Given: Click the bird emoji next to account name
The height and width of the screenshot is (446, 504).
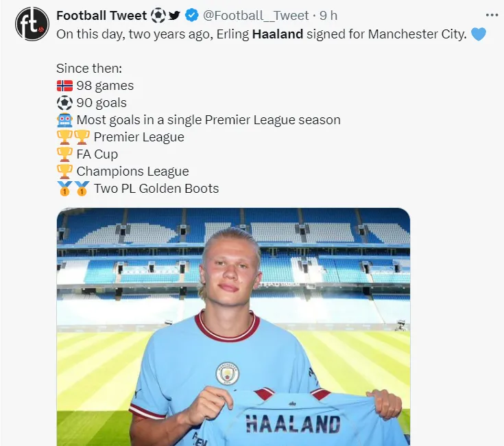Looking at the screenshot, I should pos(174,15).
